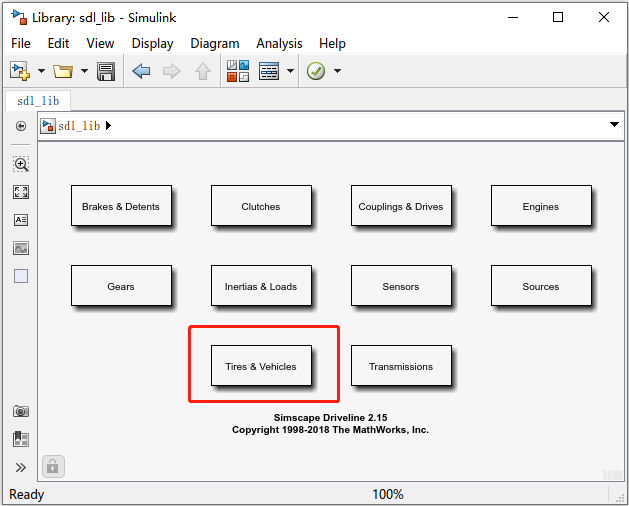The image size is (629, 506).
Task: Select the sdl_lib tab
Action: 38,101
